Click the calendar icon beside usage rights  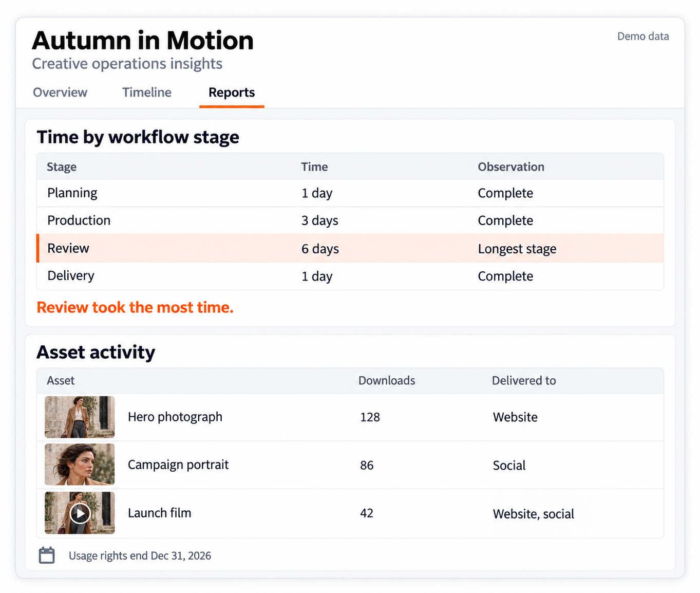point(47,555)
